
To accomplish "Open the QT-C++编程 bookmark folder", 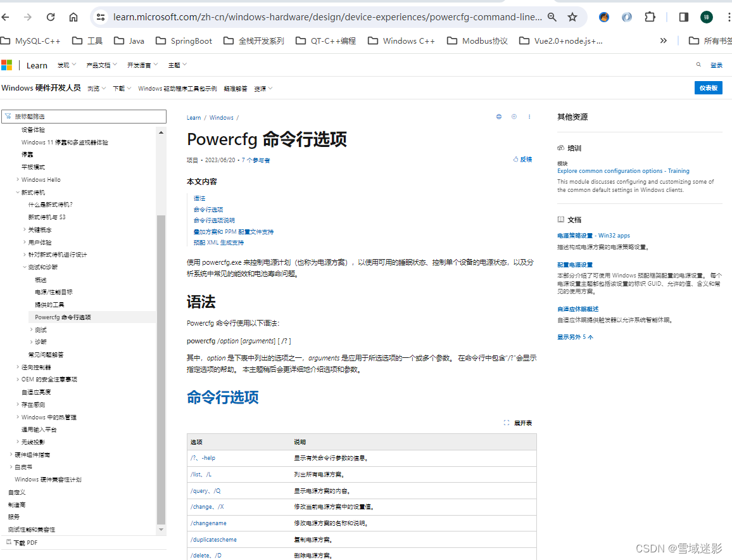I will pyautogui.click(x=326, y=41).
